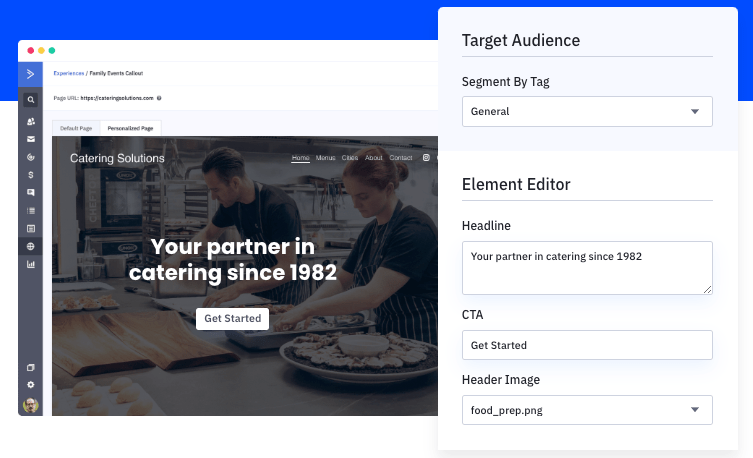The width and height of the screenshot is (753, 458).
Task: Click the Get Started button on preview
Action: tap(233, 318)
